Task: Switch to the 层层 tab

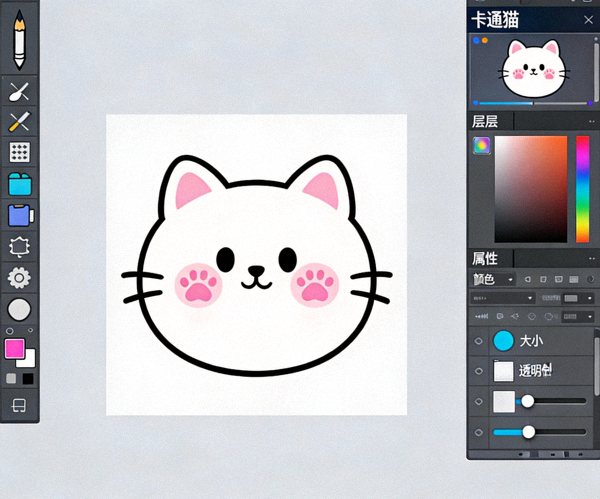Action: click(x=485, y=121)
